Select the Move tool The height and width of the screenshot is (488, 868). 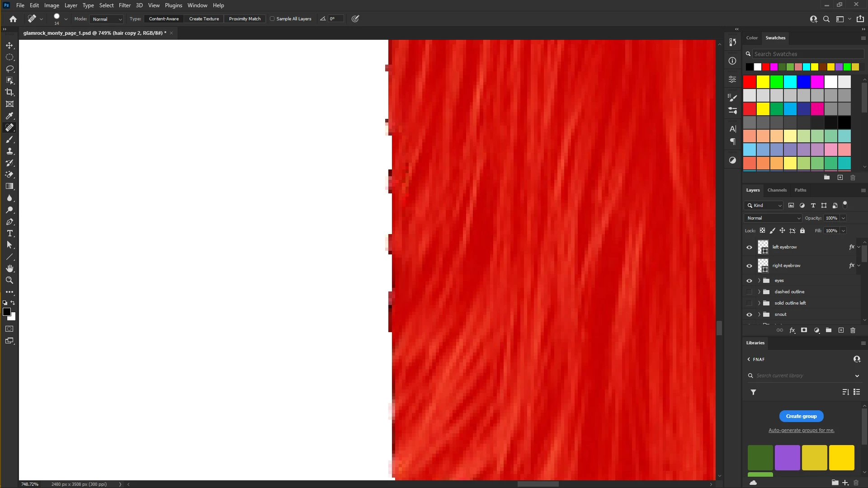coord(9,46)
